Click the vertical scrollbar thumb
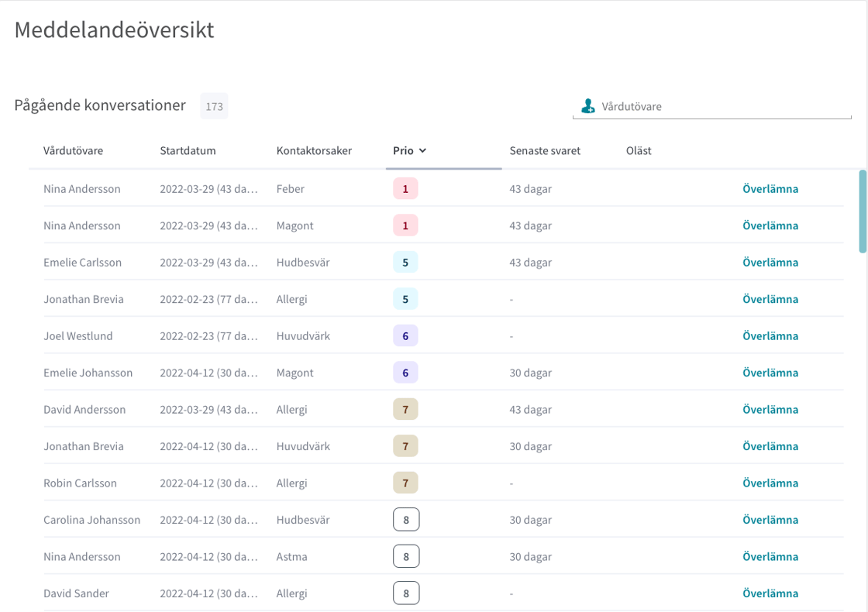The image size is (868, 612). coord(863,211)
